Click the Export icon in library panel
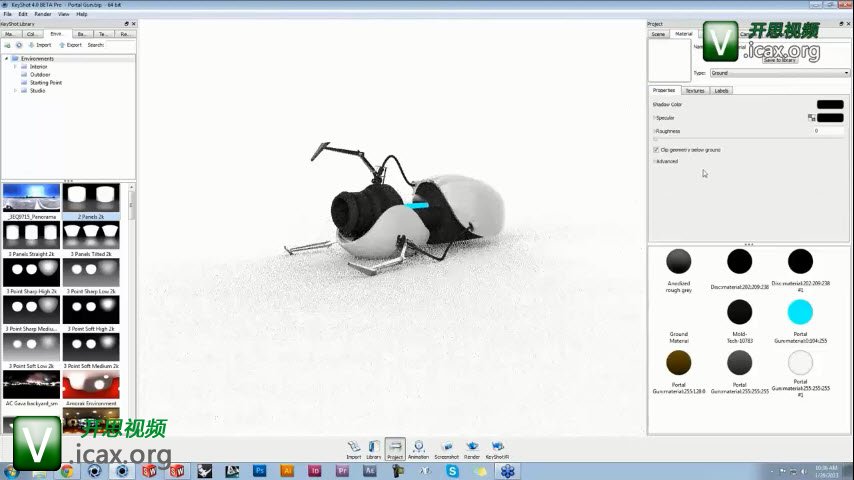The height and width of the screenshot is (480, 854). (x=70, y=45)
